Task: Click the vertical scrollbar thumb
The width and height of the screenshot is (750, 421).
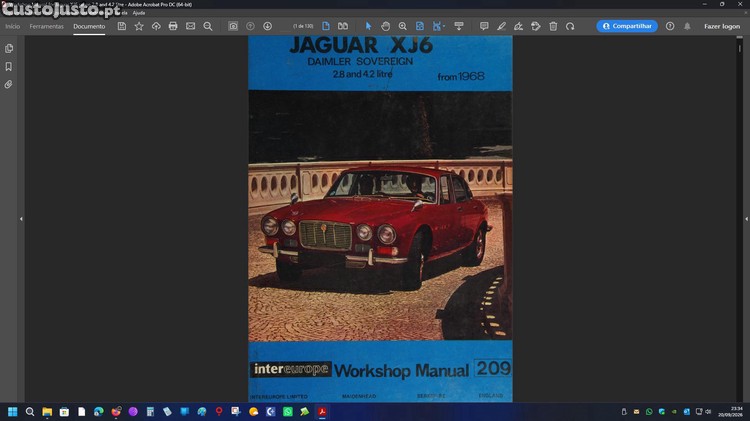Action: pyautogui.click(x=739, y=48)
